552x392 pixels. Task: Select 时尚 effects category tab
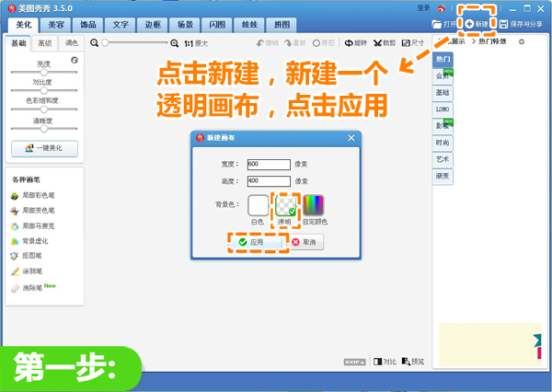pyautogui.click(x=443, y=143)
